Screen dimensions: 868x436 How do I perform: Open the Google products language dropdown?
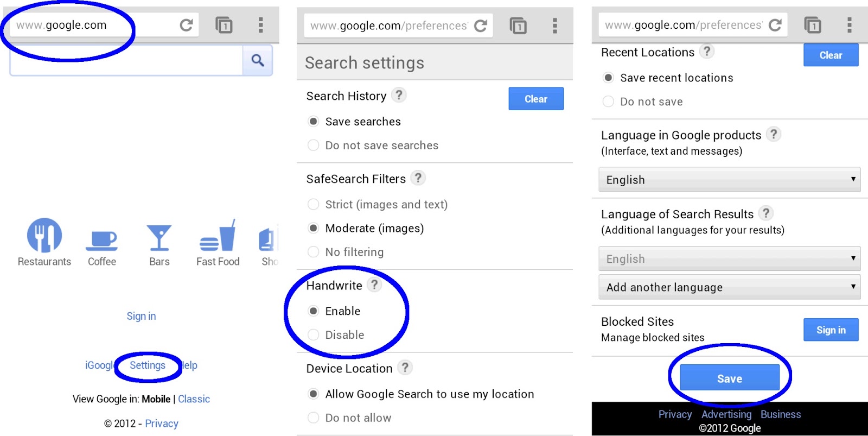click(x=729, y=180)
